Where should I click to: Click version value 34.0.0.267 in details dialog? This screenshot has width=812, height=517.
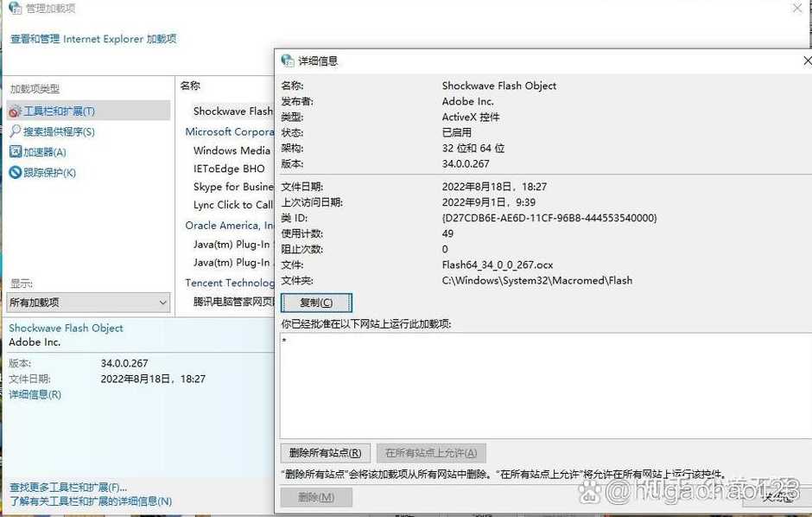coord(466,163)
